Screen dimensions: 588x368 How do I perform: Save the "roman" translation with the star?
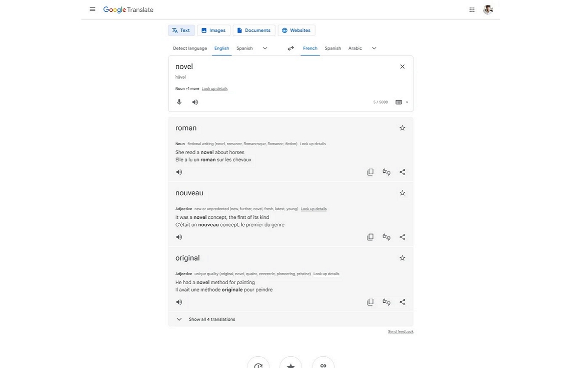pos(402,128)
